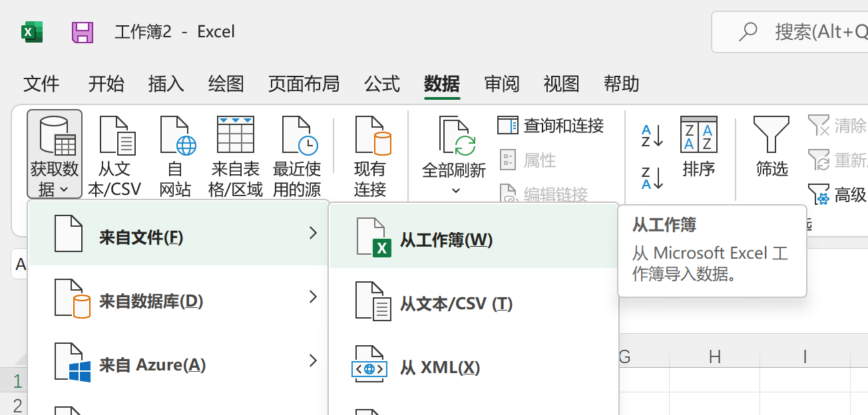The height and width of the screenshot is (415, 868).
Task: Switch to the 绘图 tab
Action: click(x=226, y=84)
